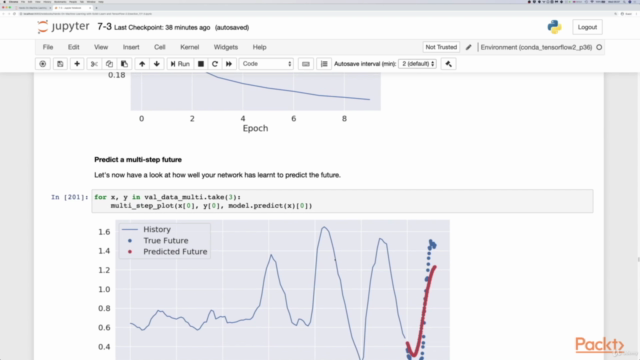Click the Environment conda_tensorflow2_p36 kernel name

tap(536, 47)
